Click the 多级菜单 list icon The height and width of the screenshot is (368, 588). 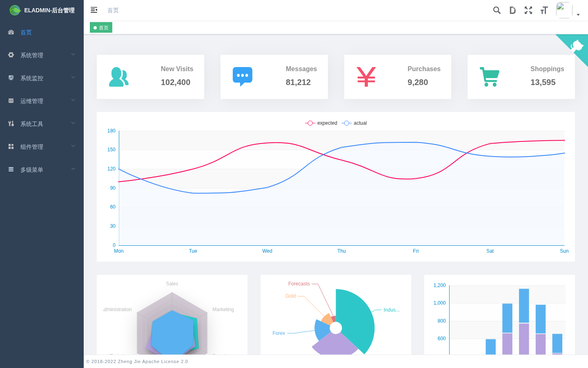tap(11, 169)
